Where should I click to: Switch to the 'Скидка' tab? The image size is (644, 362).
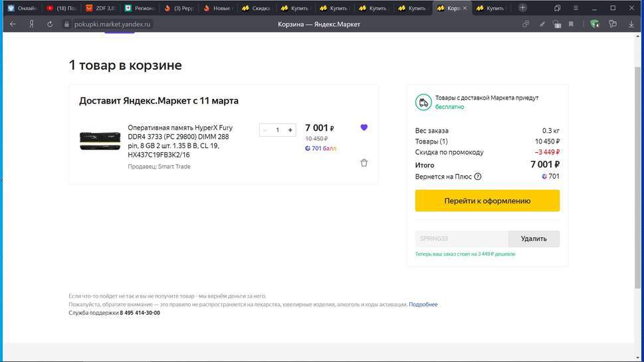click(x=256, y=8)
